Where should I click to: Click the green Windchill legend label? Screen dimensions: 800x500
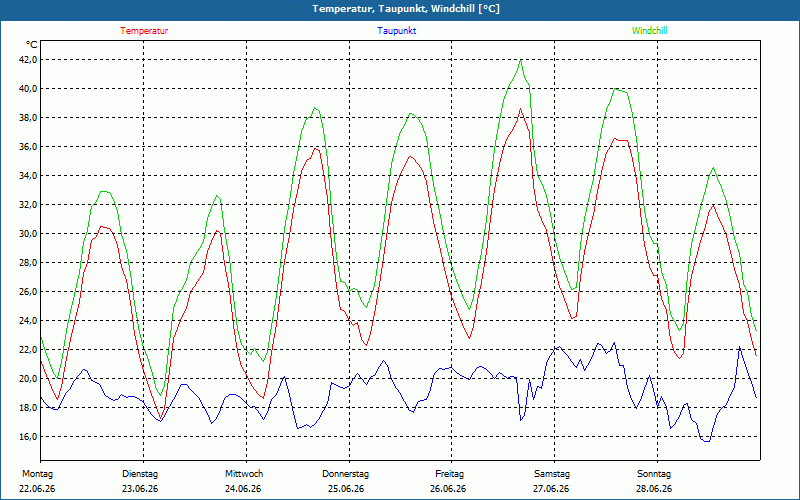tap(649, 31)
